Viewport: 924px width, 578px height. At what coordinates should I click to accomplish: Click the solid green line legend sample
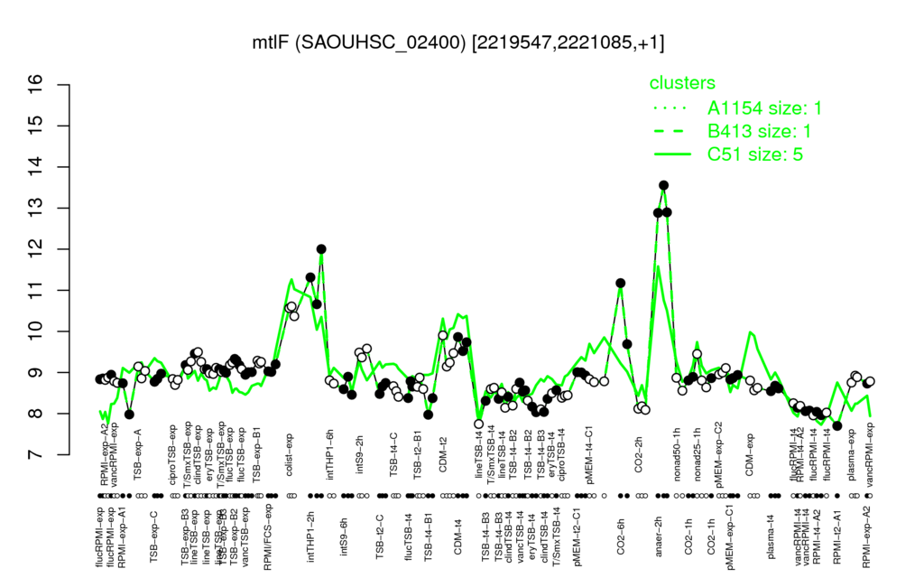(672, 154)
